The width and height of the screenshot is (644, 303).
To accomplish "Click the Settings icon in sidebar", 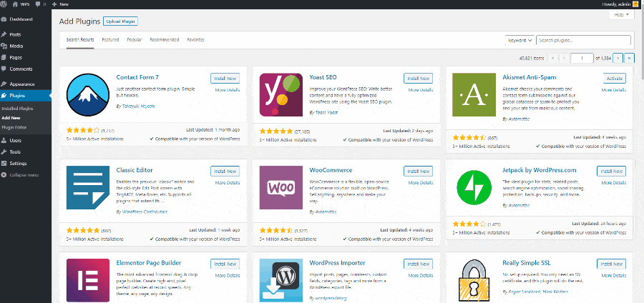I will coord(4,163).
